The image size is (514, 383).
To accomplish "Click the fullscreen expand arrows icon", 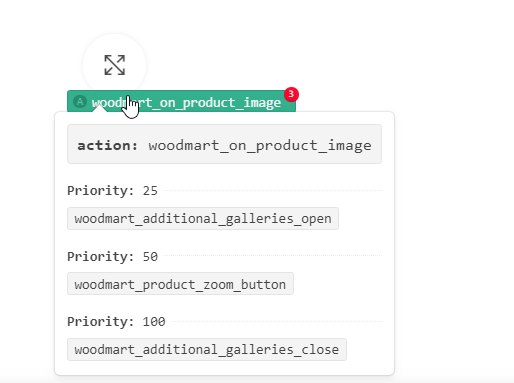I will 115,65.
